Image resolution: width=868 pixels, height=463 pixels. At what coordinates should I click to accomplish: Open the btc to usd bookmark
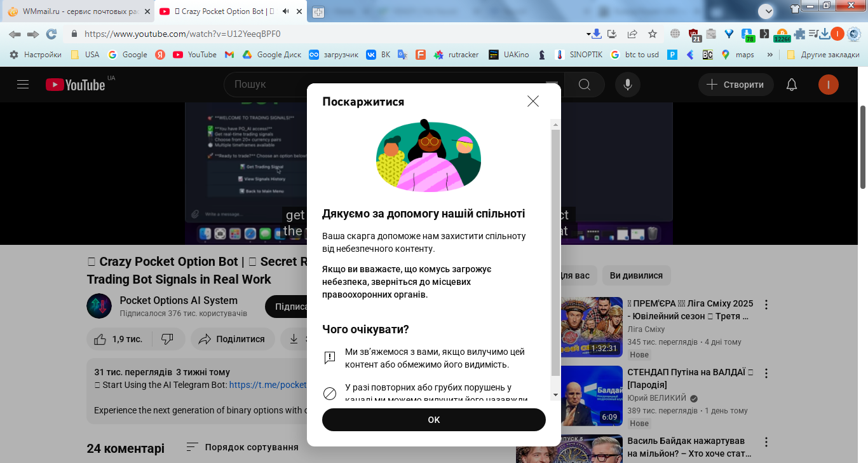click(635, 55)
